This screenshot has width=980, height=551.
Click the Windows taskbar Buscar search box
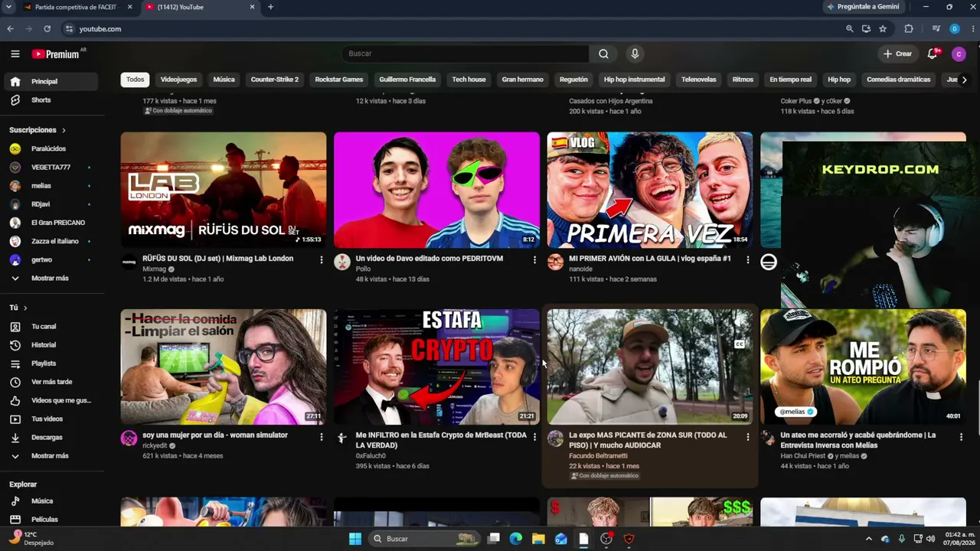424,539
